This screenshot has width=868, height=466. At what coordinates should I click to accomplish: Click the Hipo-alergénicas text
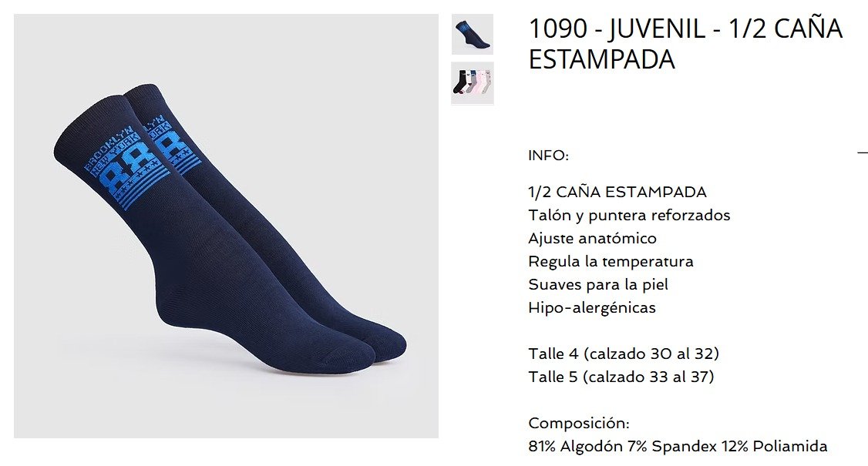(592, 308)
